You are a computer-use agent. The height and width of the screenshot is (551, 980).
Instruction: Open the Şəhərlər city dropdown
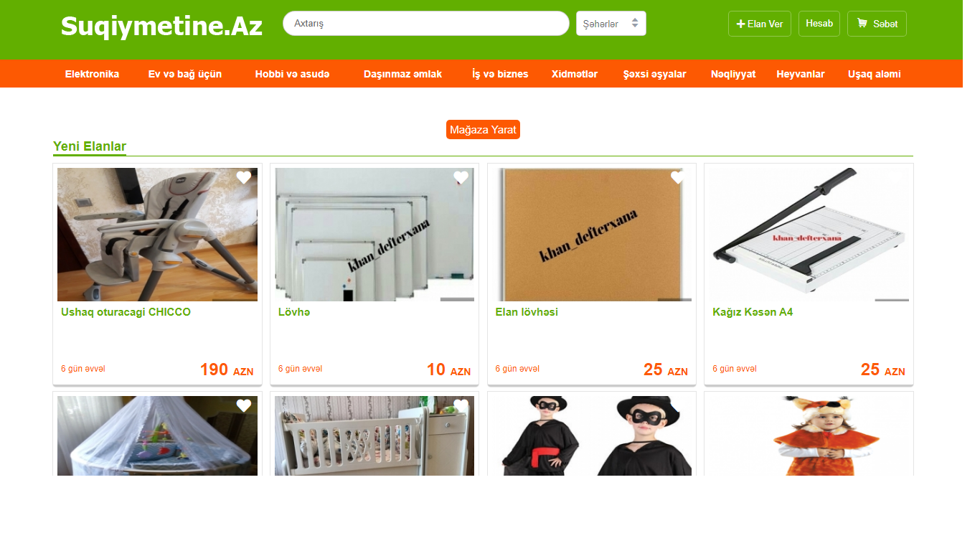(x=611, y=24)
